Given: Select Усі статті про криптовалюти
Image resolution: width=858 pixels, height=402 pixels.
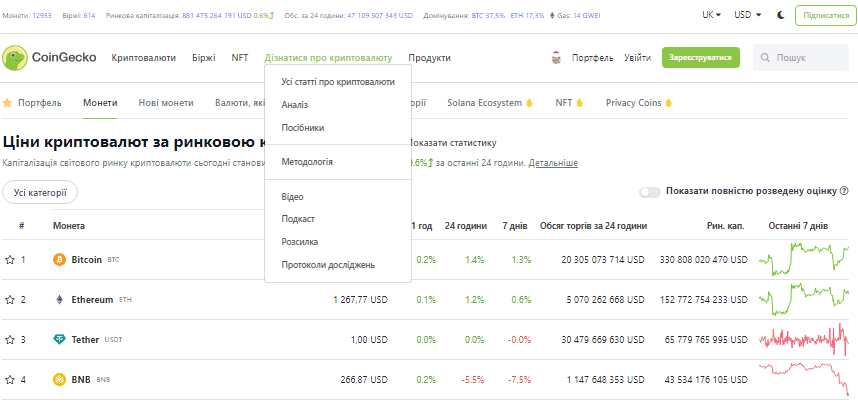Looking at the screenshot, I should 338,82.
